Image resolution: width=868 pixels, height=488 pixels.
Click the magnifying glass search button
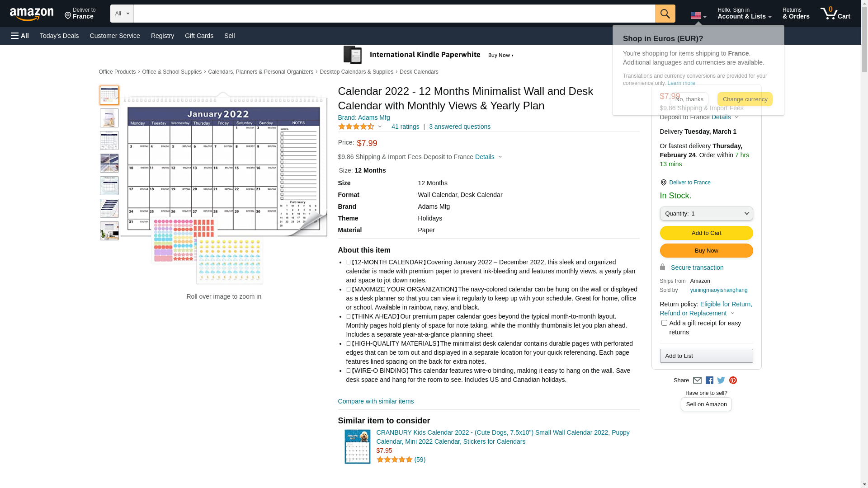[x=665, y=14]
